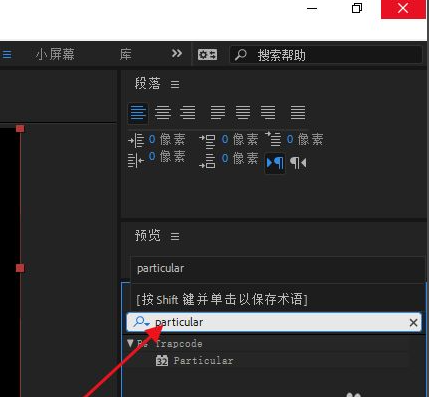Click the 按 Shift 键并单击以保存术语 hint entry

[277, 299]
